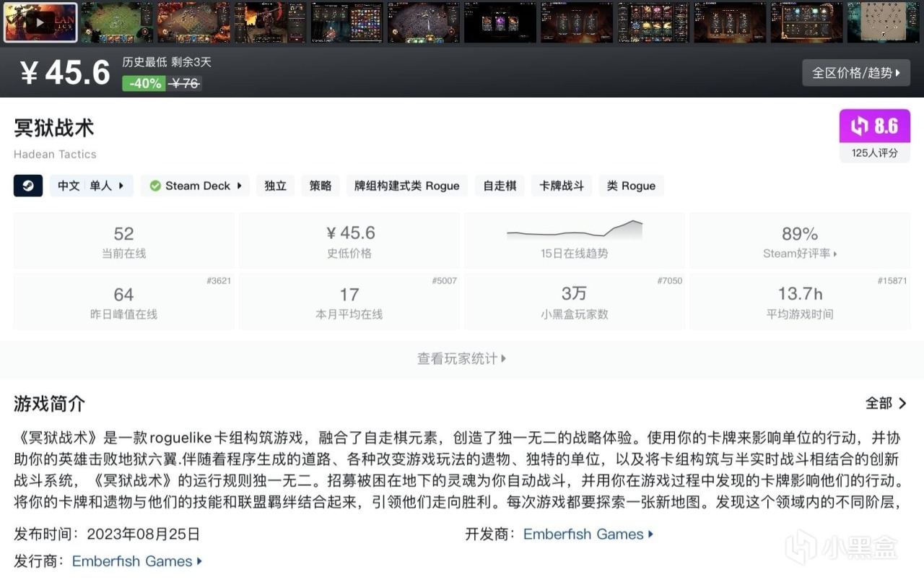The image size is (924, 580).
Task: Open the last screenshot thumbnail with map
Action: (883, 22)
